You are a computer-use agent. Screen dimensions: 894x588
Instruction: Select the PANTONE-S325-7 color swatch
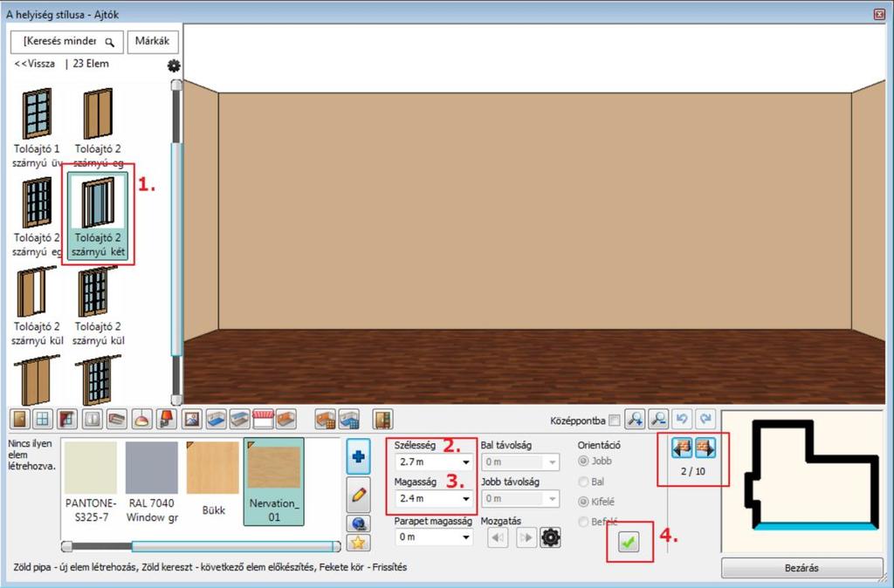[x=91, y=482]
